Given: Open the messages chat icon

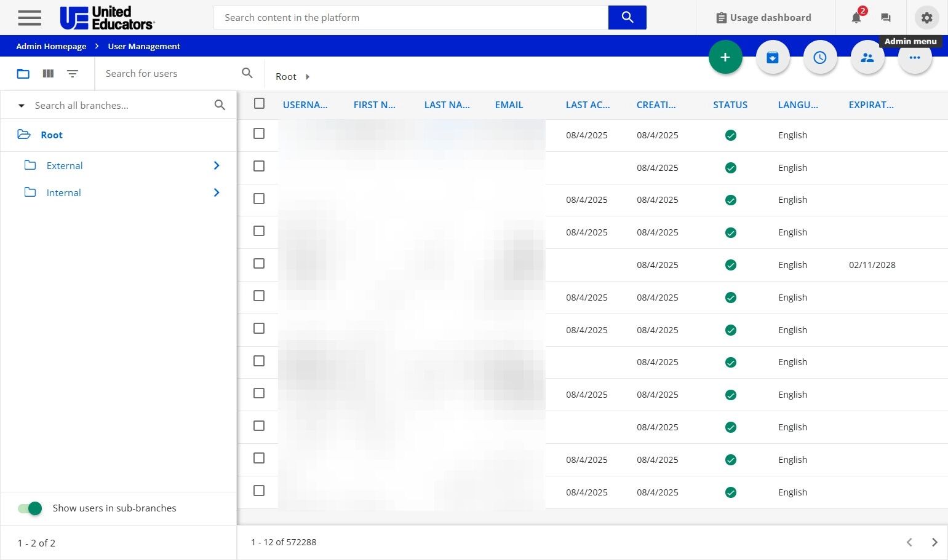Looking at the screenshot, I should [886, 18].
